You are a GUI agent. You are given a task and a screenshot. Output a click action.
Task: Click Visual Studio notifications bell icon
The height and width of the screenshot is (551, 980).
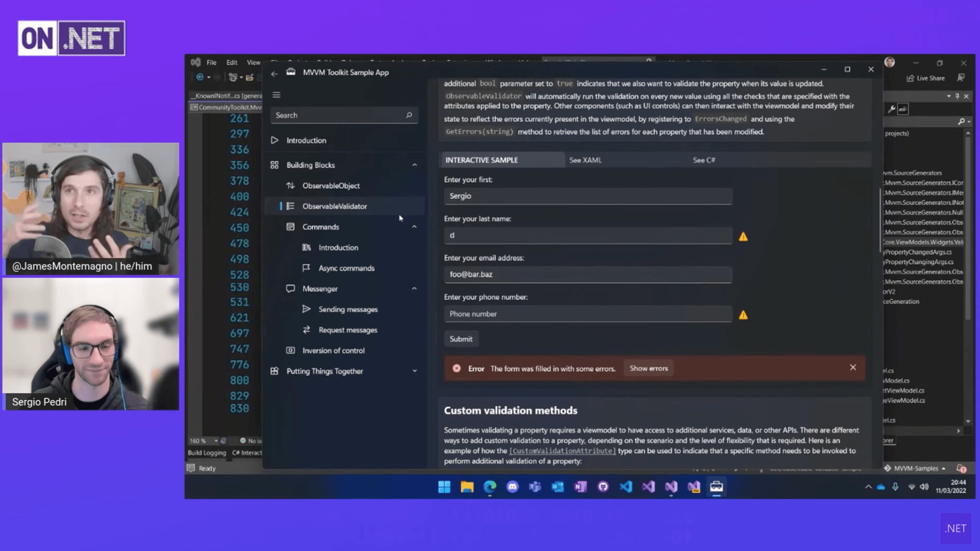click(960, 469)
